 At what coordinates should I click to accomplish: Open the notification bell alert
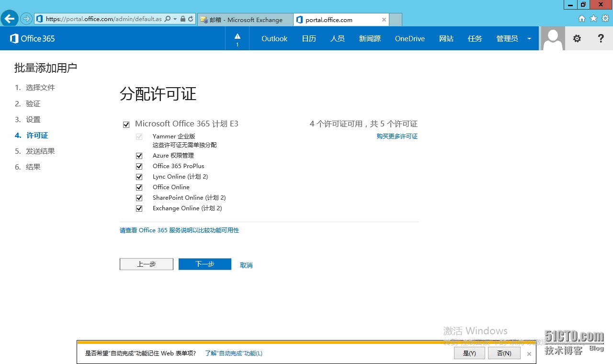237,38
